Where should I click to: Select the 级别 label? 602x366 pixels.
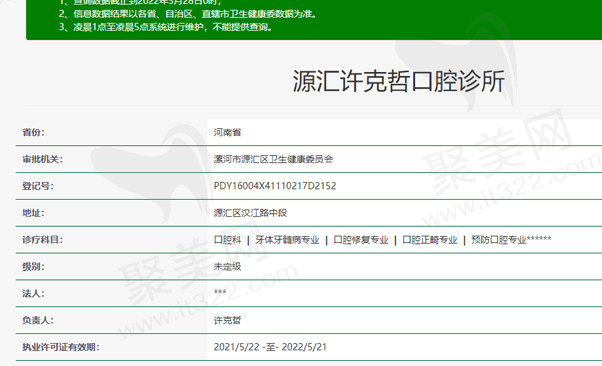click(33, 267)
